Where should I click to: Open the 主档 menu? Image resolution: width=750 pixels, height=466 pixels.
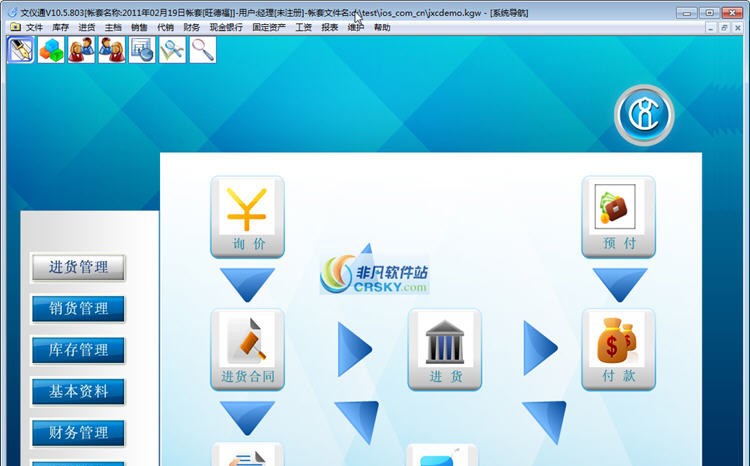[113, 27]
